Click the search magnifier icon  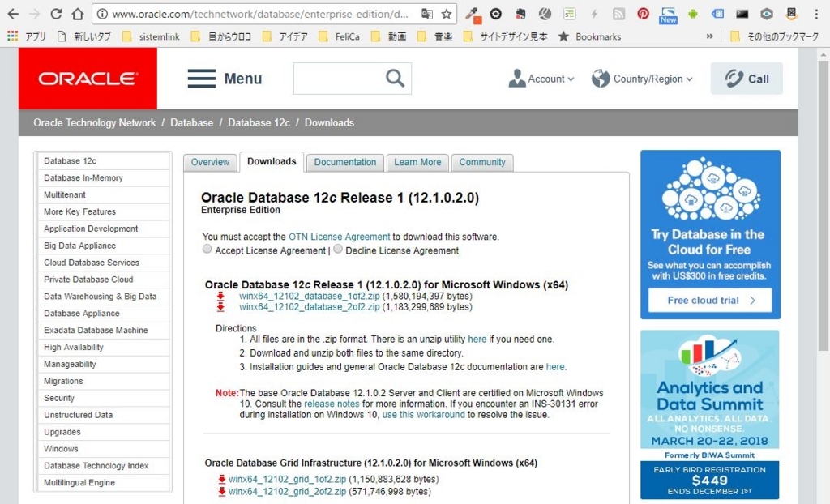tap(395, 79)
